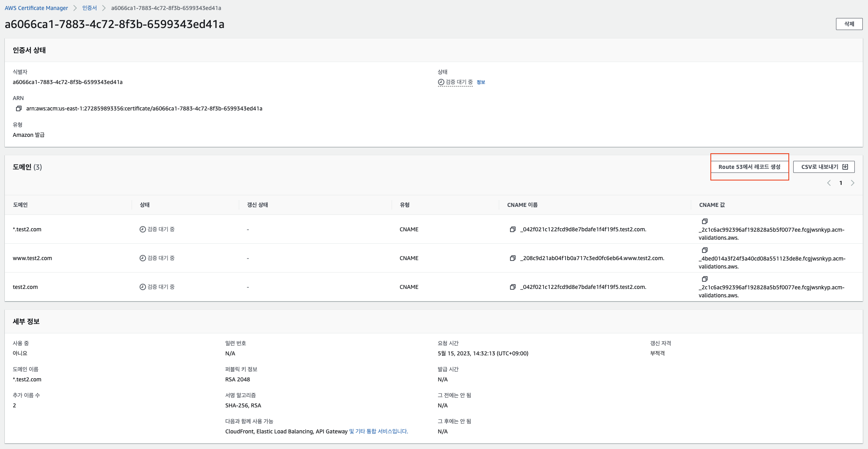Go to previous page of domains
Viewport: 868px width, 449px height.
point(829,183)
